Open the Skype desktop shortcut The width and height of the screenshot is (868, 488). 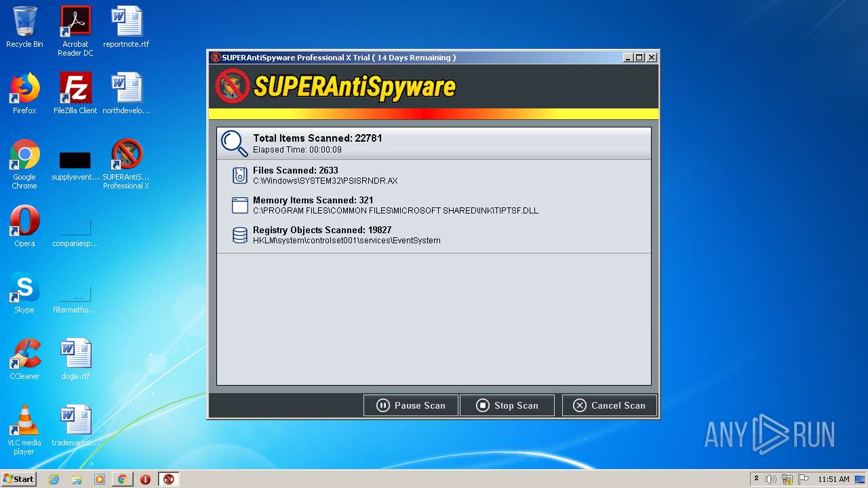pyautogui.click(x=24, y=293)
